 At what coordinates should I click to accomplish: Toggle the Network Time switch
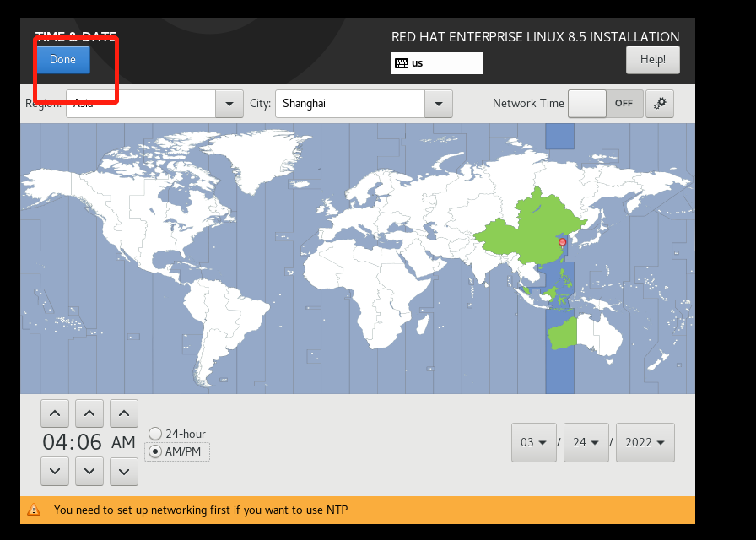[x=606, y=104]
